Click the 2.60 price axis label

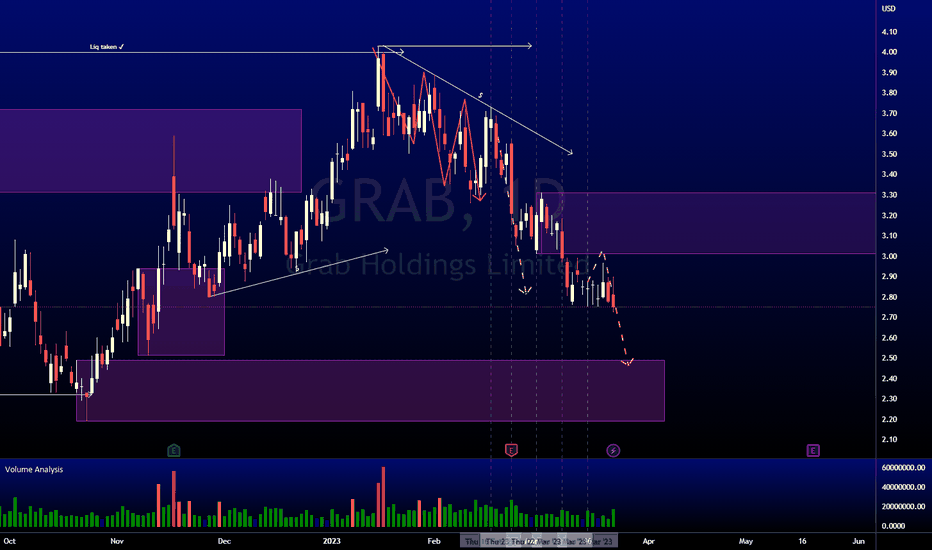[x=889, y=338]
